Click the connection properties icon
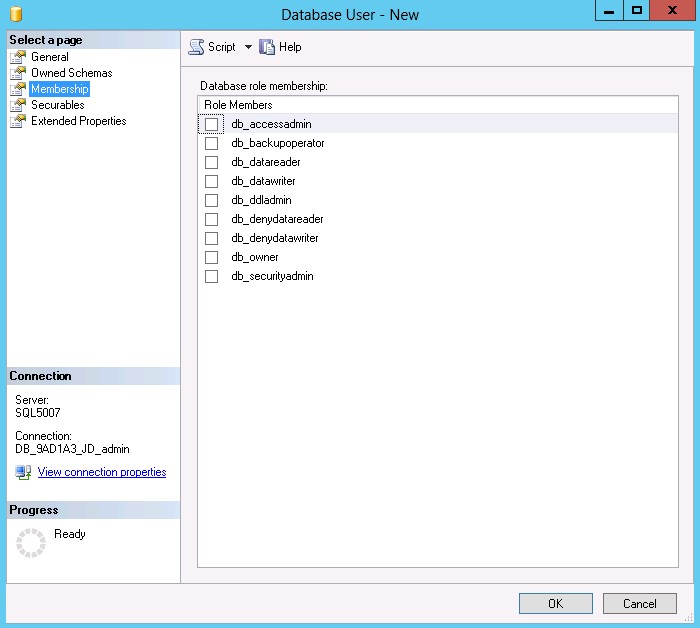This screenshot has width=700, height=628. coord(23,472)
